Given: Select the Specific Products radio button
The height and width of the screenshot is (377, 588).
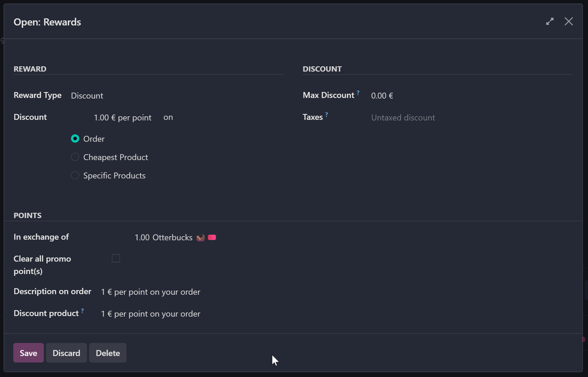Looking at the screenshot, I should coord(75,176).
